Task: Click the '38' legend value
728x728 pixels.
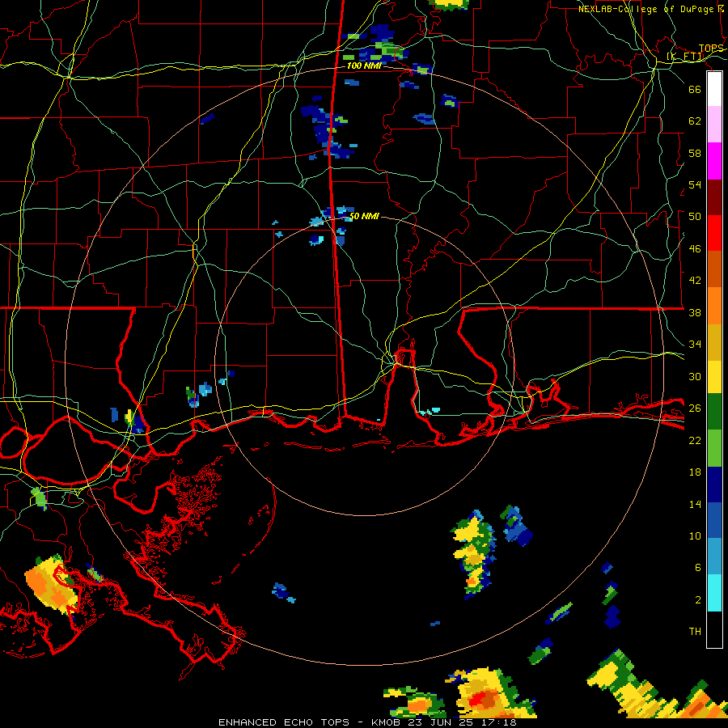Action: point(695,312)
